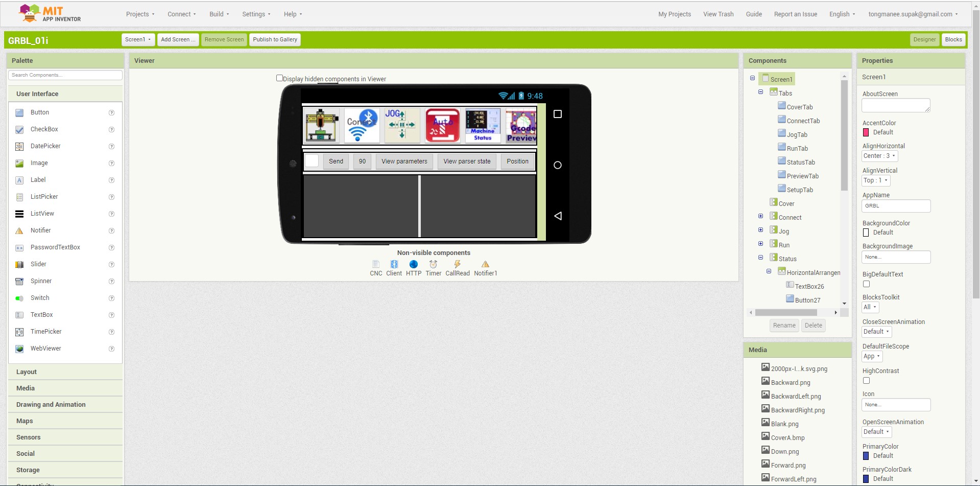The width and height of the screenshot is (980, 486).
Task: Click the Search Components field
Action: [65, 75]
